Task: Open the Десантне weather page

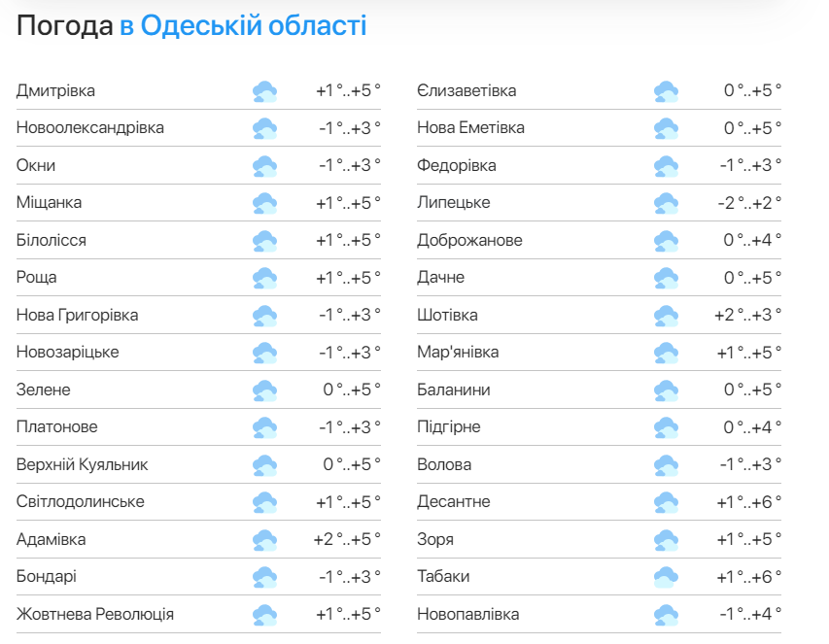Action: [x=454, y=502]
